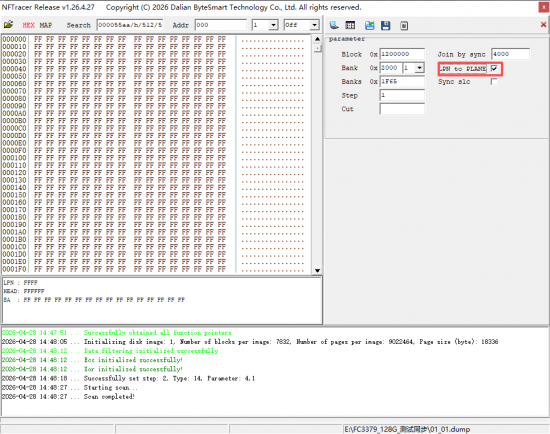
Task: Click the Search pattern input field
Action: pyautogui.click(x=130, y=25)
